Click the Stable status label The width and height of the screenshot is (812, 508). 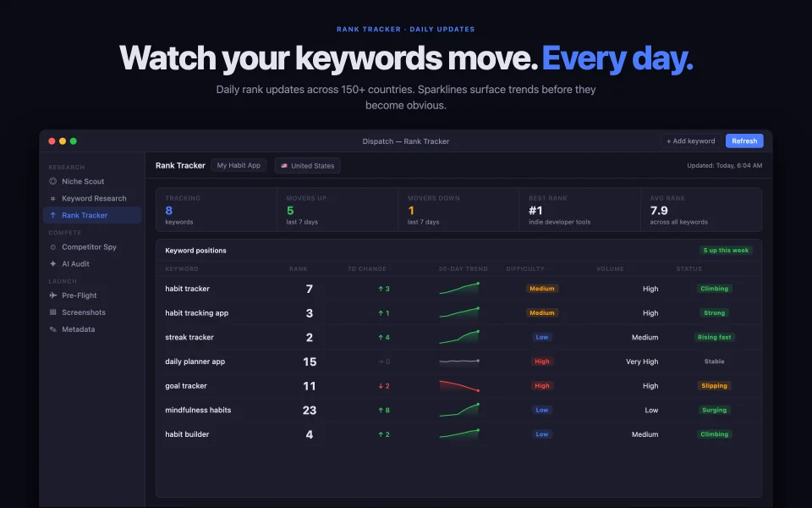(x=714, y=362)
